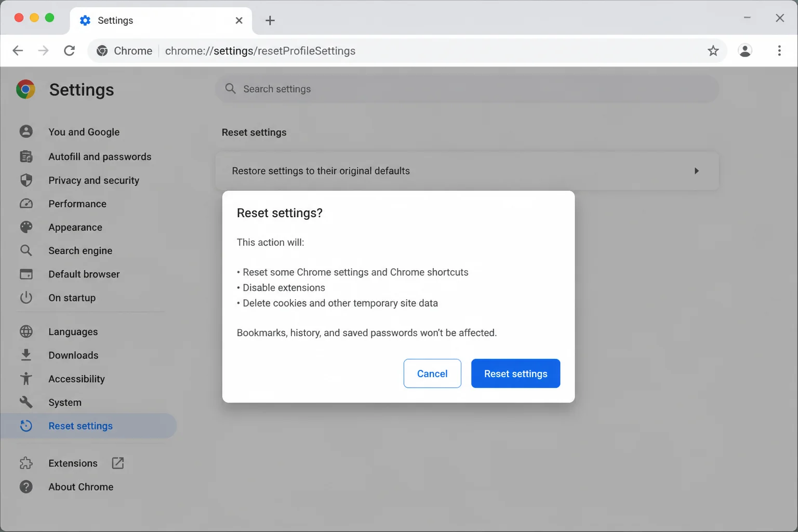Click the Settings tab title

point(115,20)
